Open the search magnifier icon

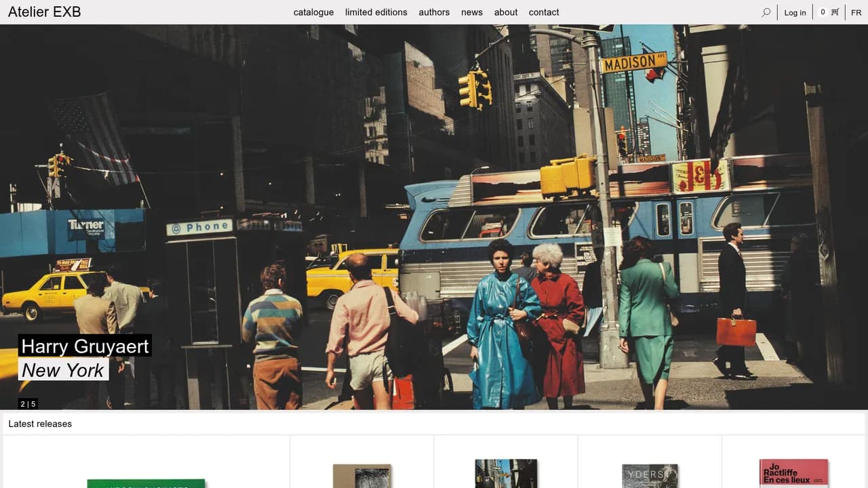766,12
